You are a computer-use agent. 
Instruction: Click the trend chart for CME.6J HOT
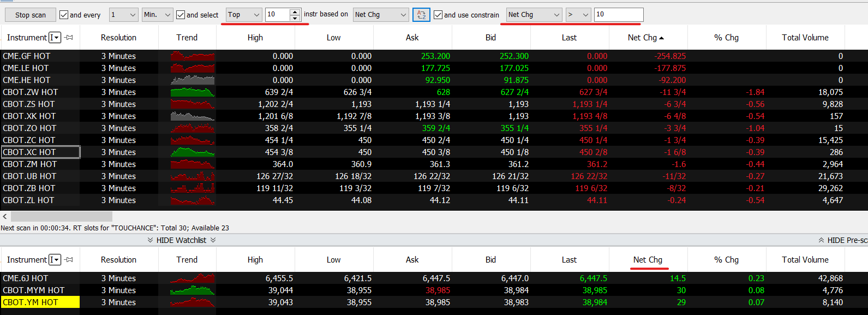[x=193, y=278]
